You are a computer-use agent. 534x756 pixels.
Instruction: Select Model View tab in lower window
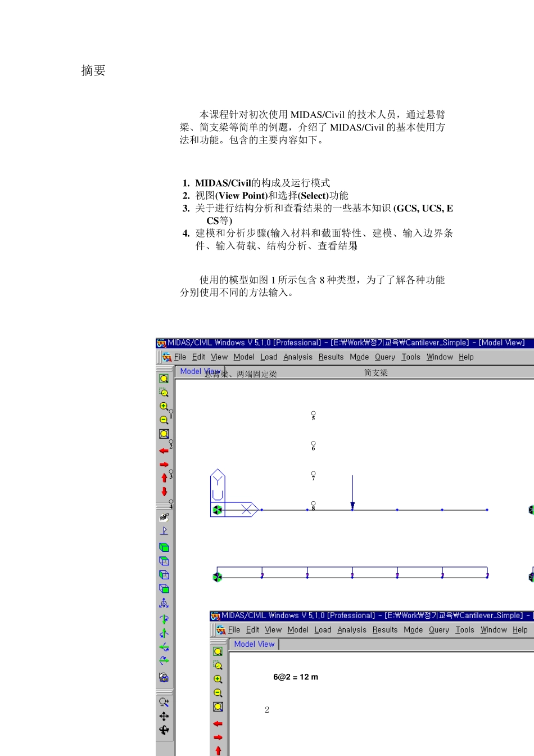pyautogui.click(x=254, y=644)
